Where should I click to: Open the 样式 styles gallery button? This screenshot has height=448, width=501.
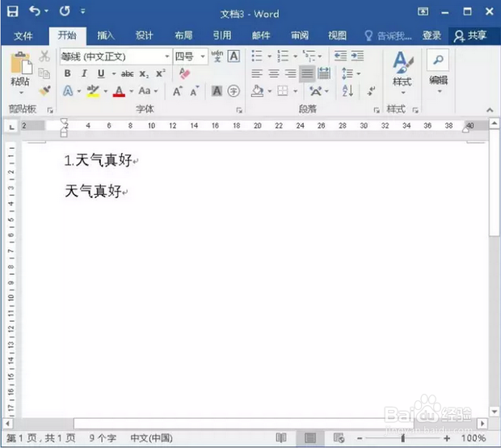pyautogui.click(x=402, y=74)
